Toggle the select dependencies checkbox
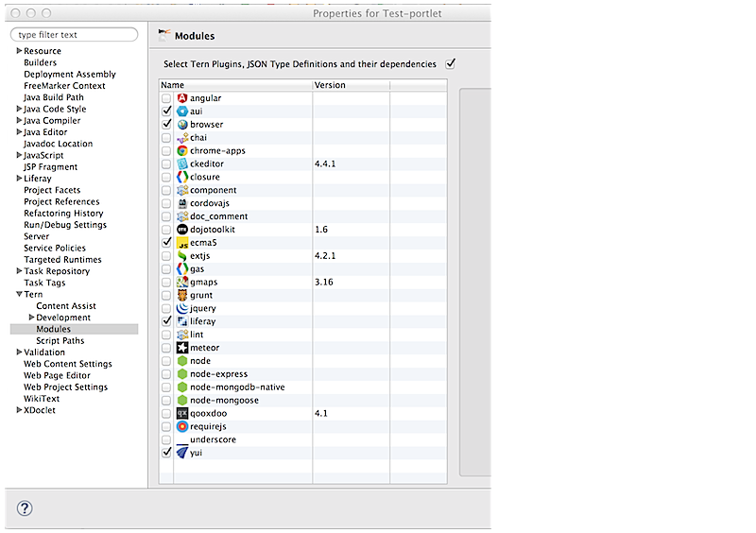756x533 pixels. pos(451,63)
